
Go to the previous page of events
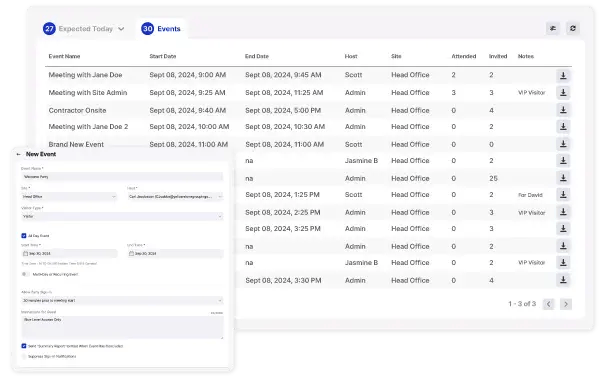click(548, 304)
